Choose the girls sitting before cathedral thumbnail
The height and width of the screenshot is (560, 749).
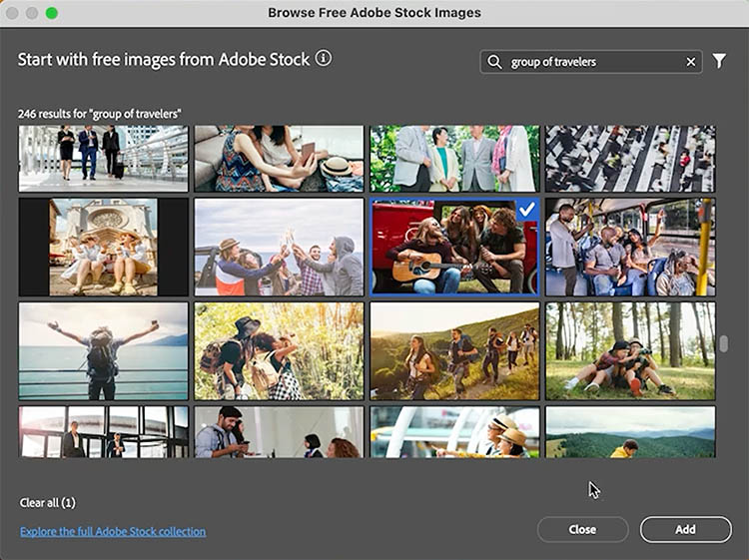tap(104, 247)
